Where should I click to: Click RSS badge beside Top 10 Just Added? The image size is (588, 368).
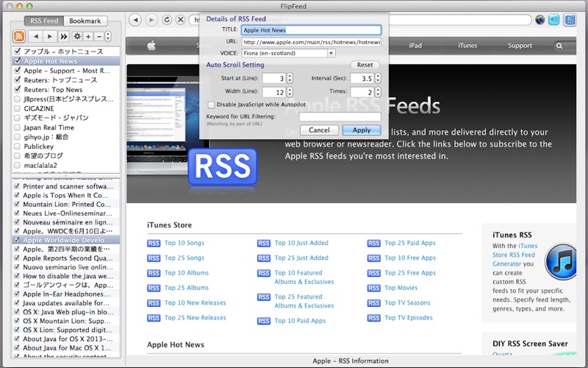tap(264, 244)
